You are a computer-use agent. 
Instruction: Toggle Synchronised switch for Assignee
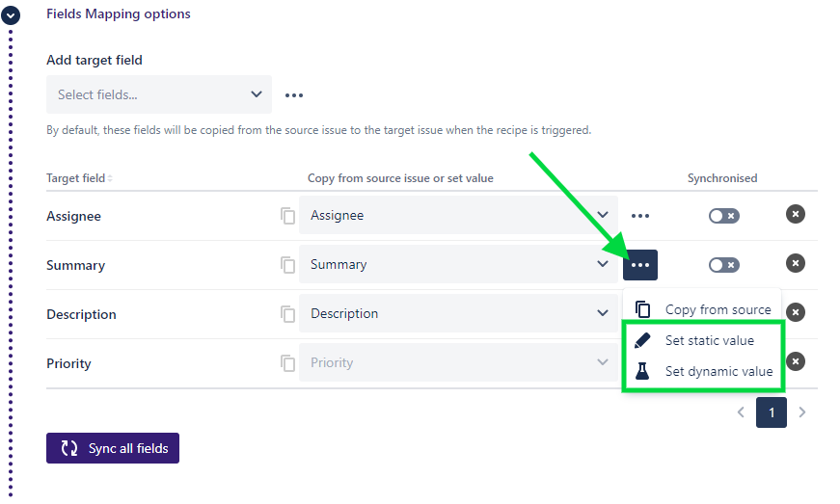(x=723, y=216)
